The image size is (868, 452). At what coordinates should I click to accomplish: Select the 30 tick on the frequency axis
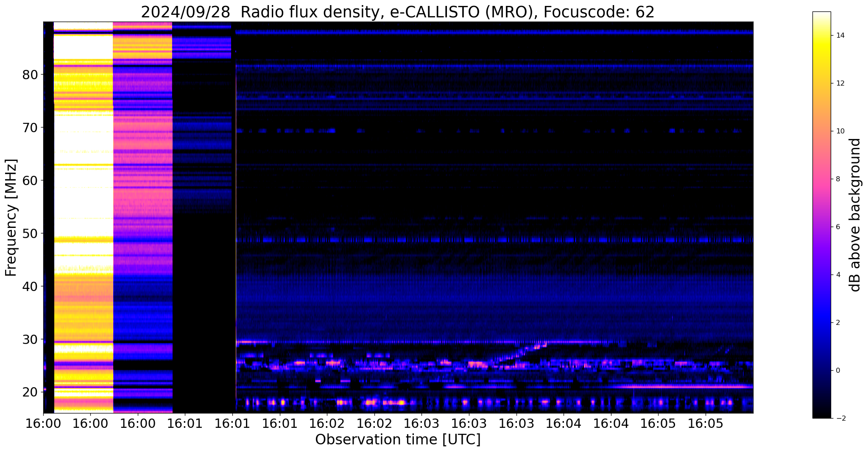[x=30, y=339]
